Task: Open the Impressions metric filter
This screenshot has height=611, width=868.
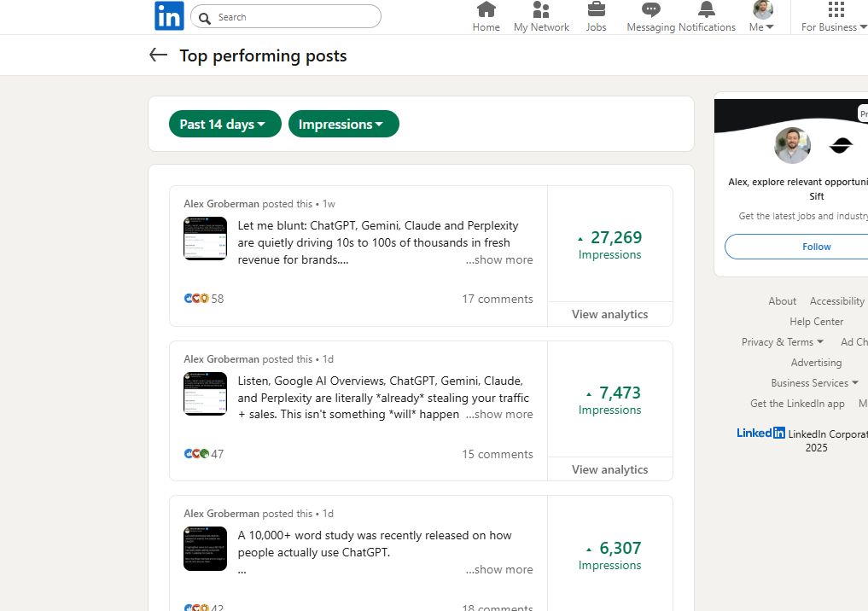Action: [343, 124]
